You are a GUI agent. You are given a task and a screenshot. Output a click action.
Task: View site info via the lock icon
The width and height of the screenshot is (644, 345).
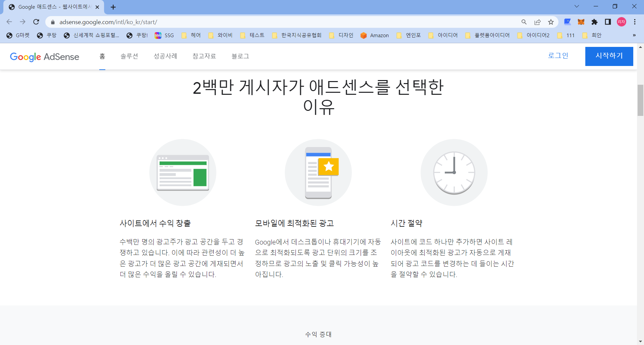pyautogui.click(x=53, y=22)
